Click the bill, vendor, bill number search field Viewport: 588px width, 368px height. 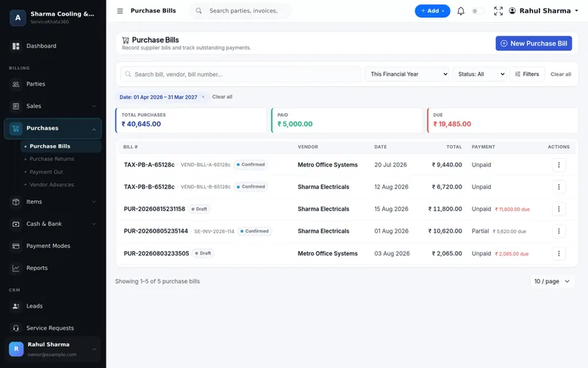pyautogui.click(x=241, y=74)
